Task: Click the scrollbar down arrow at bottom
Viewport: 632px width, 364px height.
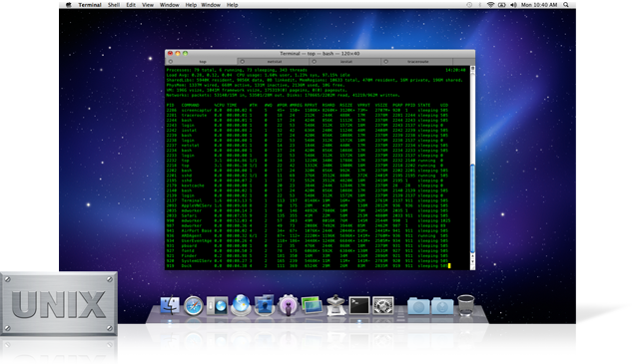Action: click(x=472, y=261)
